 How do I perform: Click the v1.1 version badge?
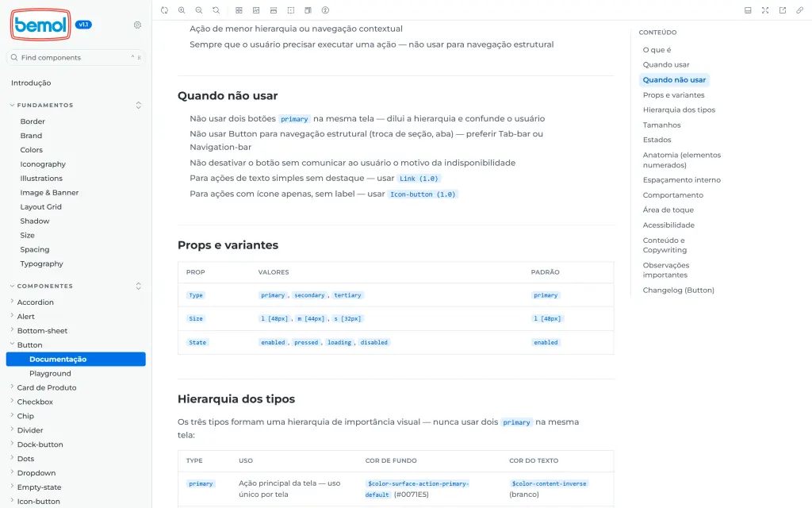(83, 25)
